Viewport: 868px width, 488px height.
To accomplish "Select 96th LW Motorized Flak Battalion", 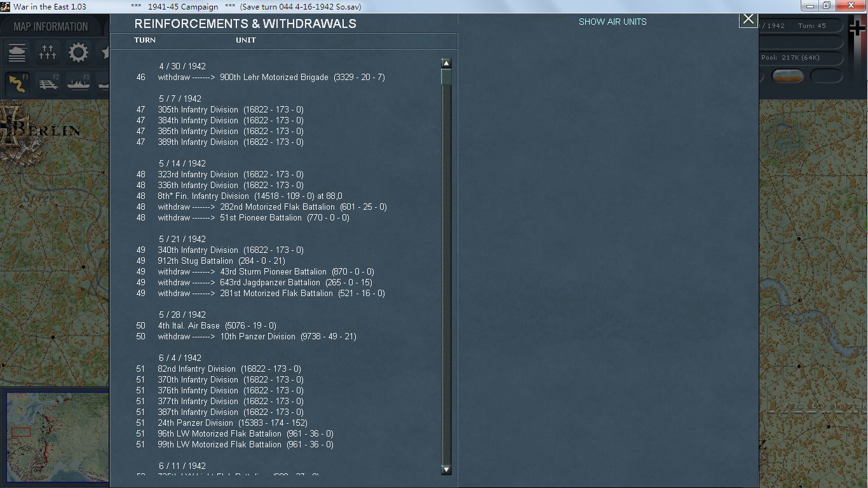I will (245, 434).
